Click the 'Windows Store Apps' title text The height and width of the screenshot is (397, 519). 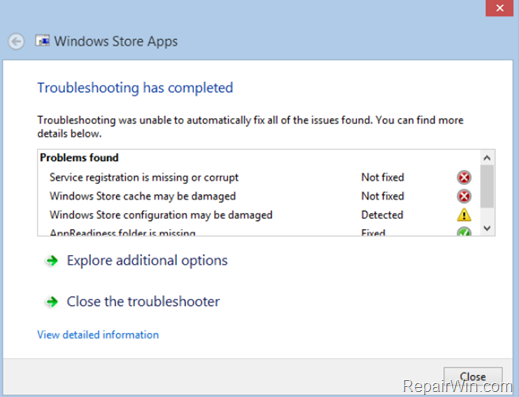116,41
